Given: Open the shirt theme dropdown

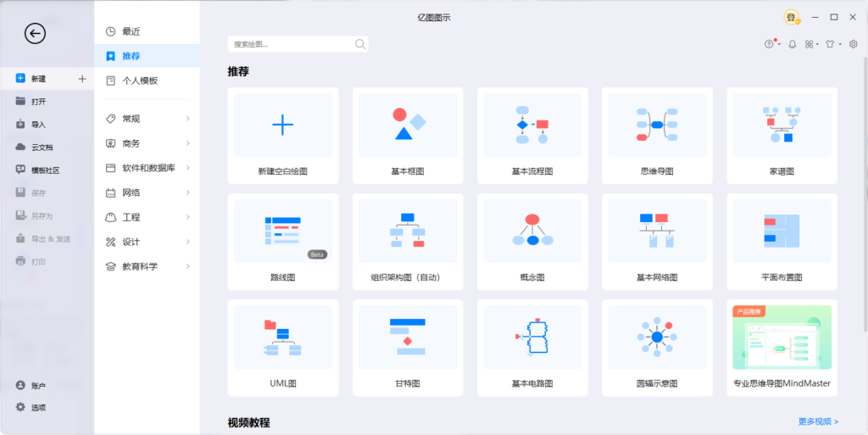Looking at the screenshot, I should click(x=832, y=44).
